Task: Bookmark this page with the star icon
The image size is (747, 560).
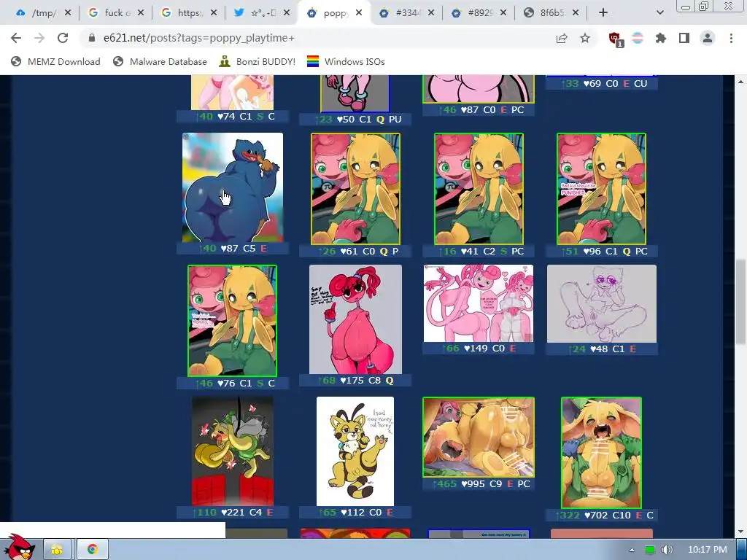Action: coord(585,38)
